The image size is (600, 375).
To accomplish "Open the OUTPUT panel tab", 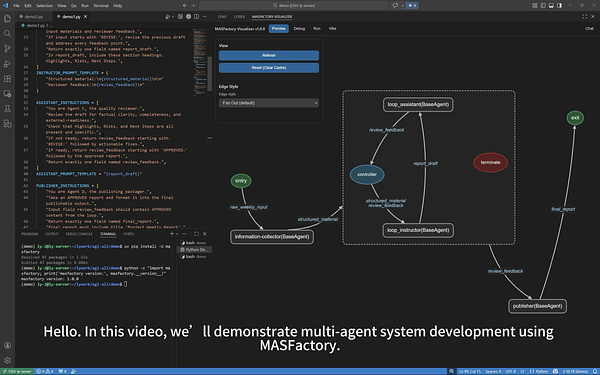I will [x=52, y=234].
